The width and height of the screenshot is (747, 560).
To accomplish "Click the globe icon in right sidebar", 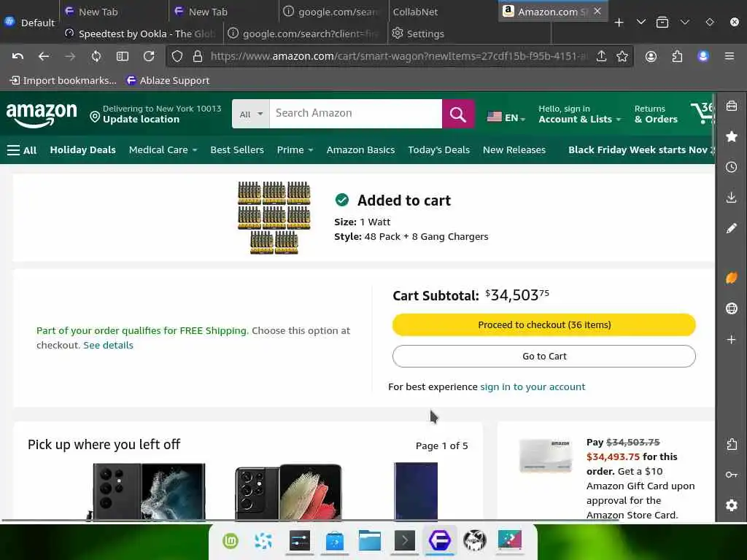I will [x=731, y=308].
